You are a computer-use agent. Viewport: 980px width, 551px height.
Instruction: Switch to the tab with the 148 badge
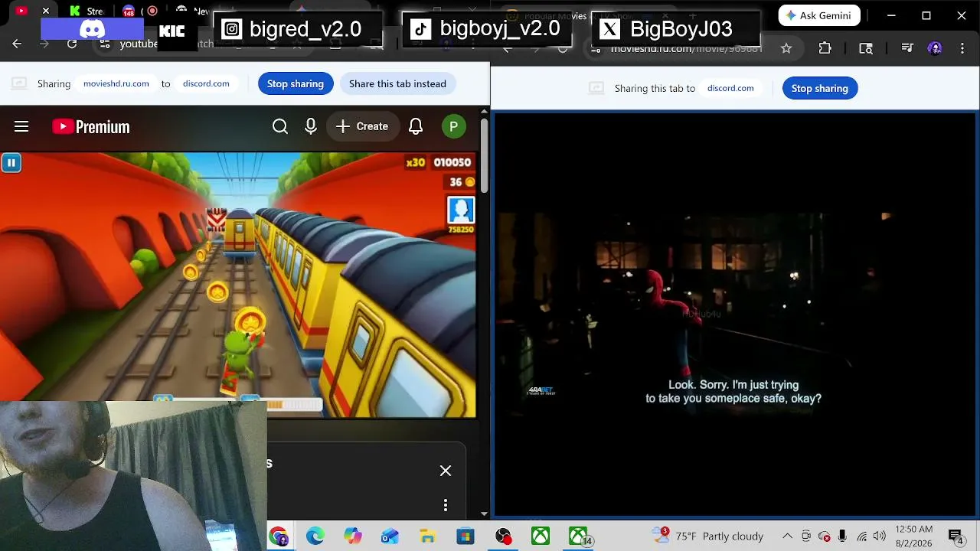pos(129,11)
